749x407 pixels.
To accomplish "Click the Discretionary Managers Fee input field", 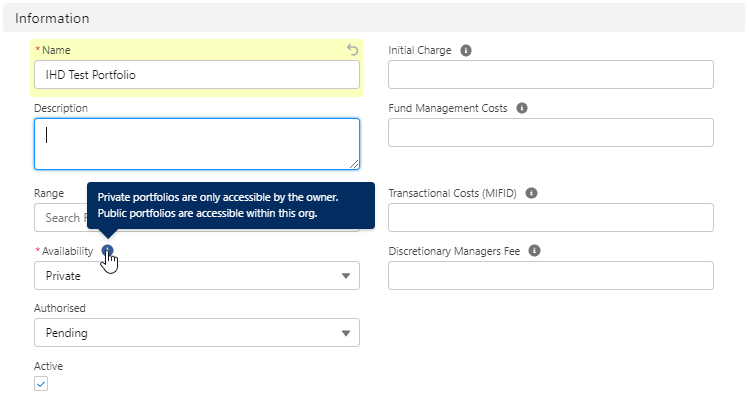I will point(550,276).
